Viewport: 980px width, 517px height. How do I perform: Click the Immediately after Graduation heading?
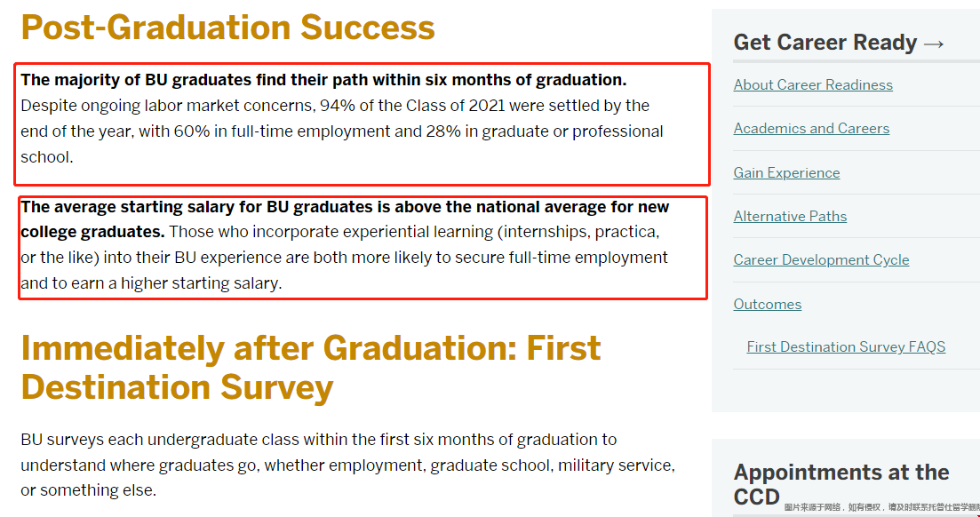(311, 368)
